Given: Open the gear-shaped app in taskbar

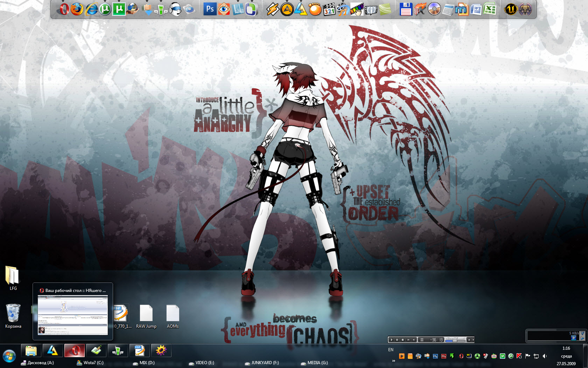Looking at the screenshot, I should click(x=161, y=350).
